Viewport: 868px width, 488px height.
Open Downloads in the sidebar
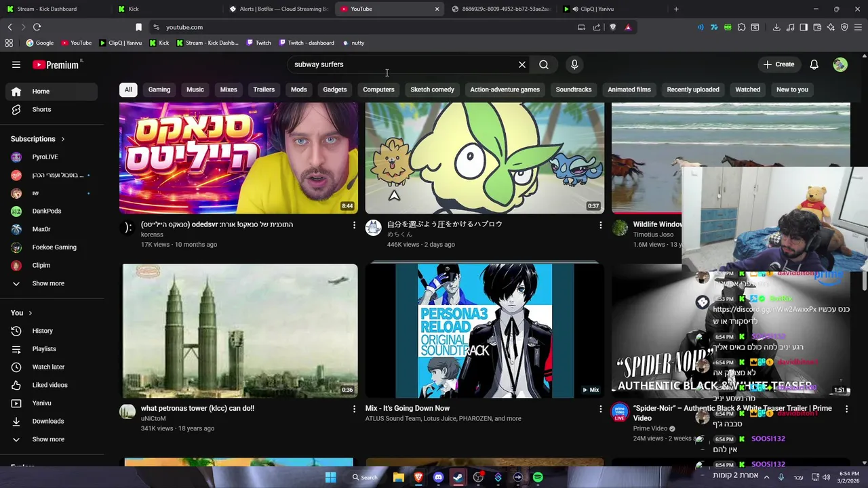pos(52,421)
